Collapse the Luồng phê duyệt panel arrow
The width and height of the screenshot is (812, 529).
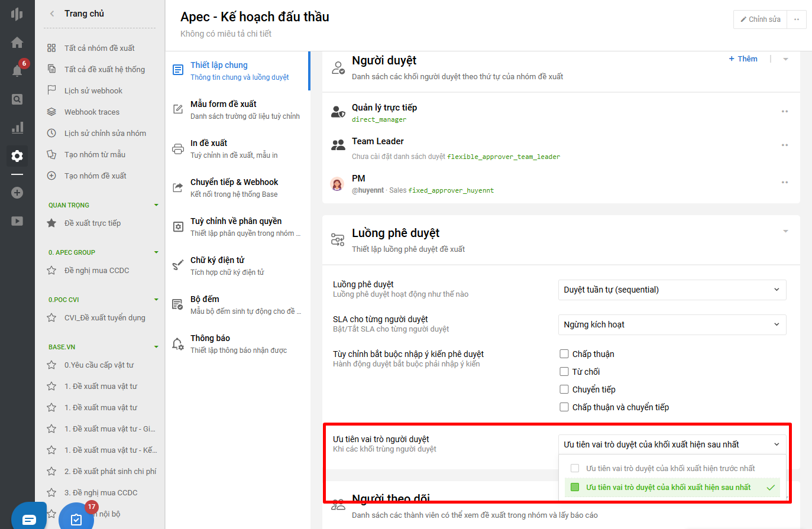785,231
